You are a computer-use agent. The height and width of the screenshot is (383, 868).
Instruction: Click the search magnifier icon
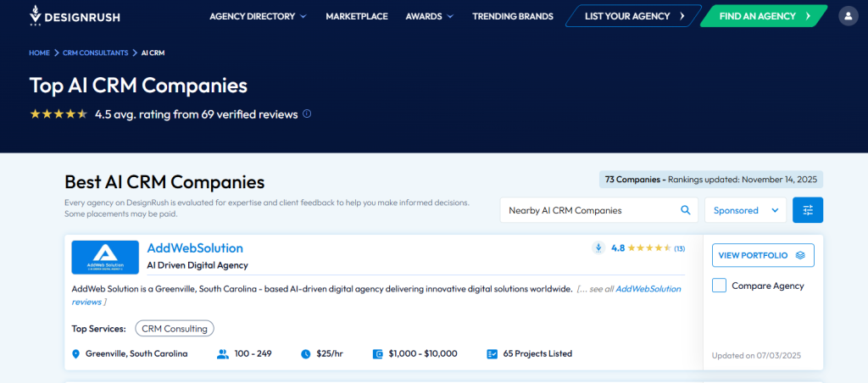coord(685,210)
